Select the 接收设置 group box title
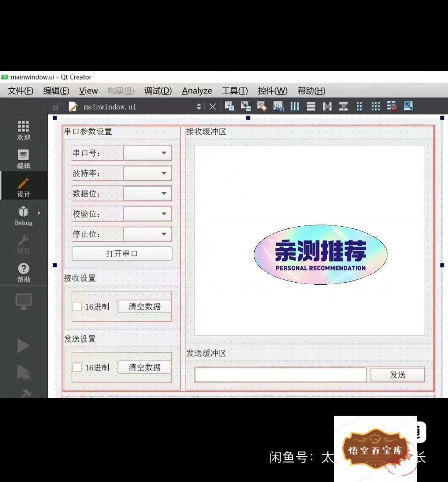Screen dimensions: 448x482 click(x=80, y=278)
